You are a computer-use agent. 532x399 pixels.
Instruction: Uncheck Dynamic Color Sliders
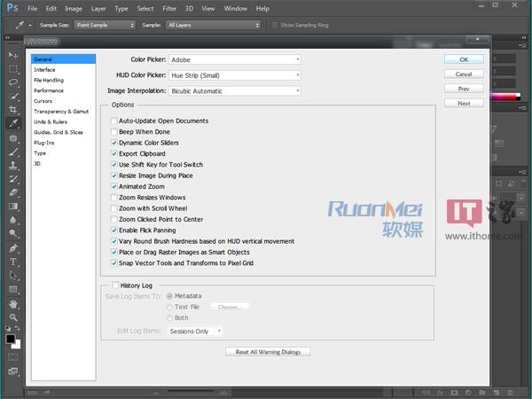click(x=114, y=143)
